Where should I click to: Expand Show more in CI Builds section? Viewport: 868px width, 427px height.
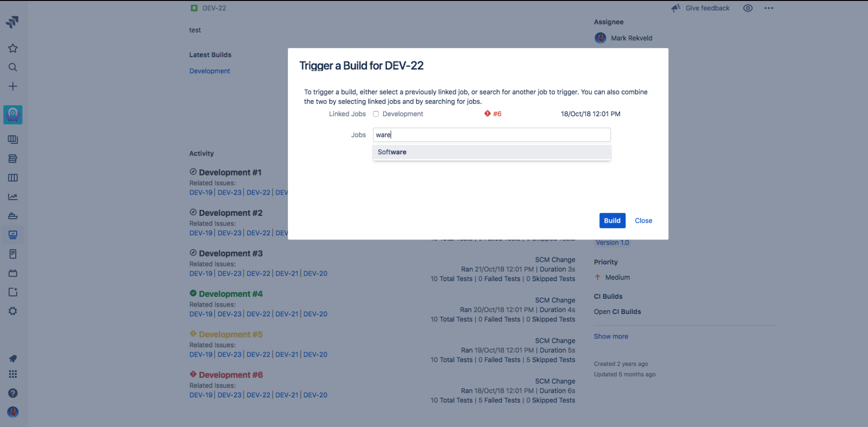click(611, 336)
